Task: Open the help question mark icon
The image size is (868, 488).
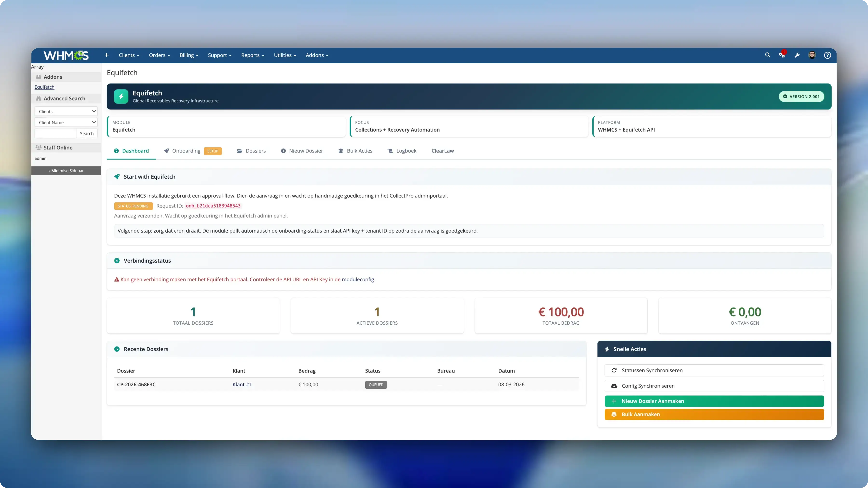Action: [x=827, y=55]
